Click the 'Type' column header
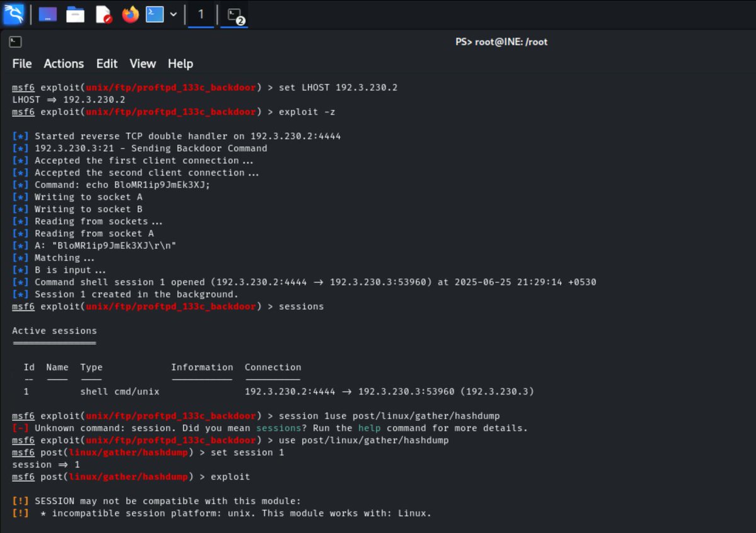The image size is (756, 533). [91, 367]
